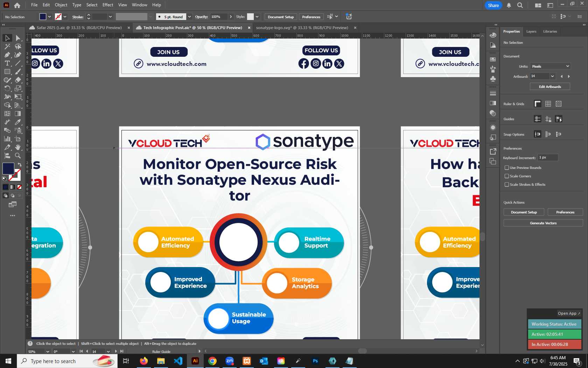Switch to Safar 2025 document tab
The height and width of the screenshot is (368, 588).
point(79,28)
